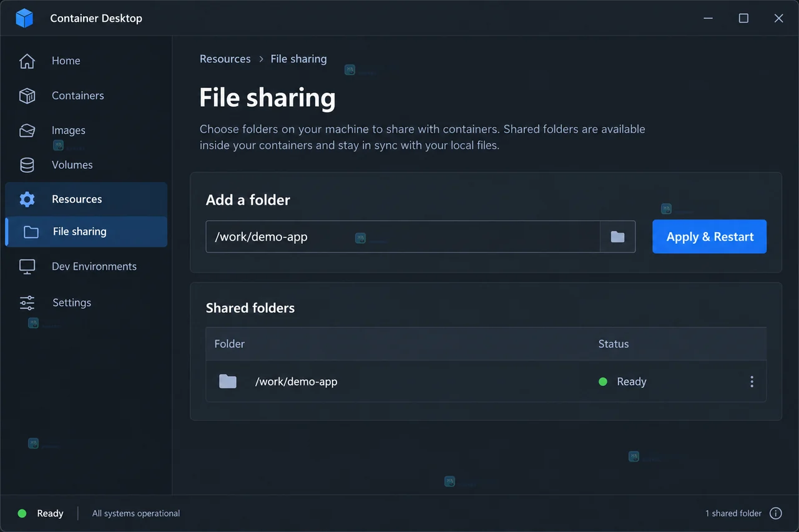Click the 'Add a folder' heading

248,200
